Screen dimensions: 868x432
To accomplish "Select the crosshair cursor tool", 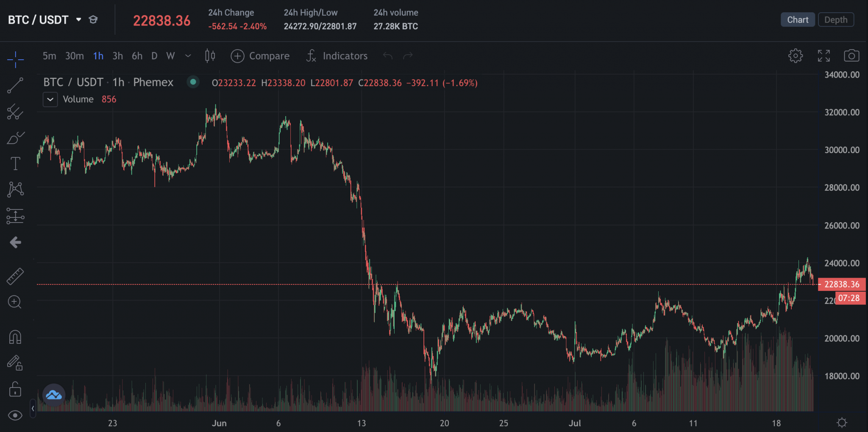I will [x=15, y=59].
